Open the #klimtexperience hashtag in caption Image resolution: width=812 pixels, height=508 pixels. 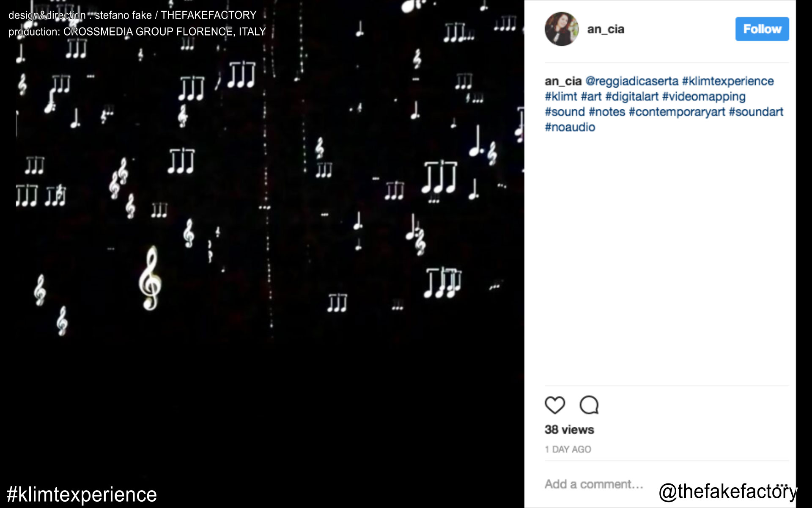(x=728, y=81)
